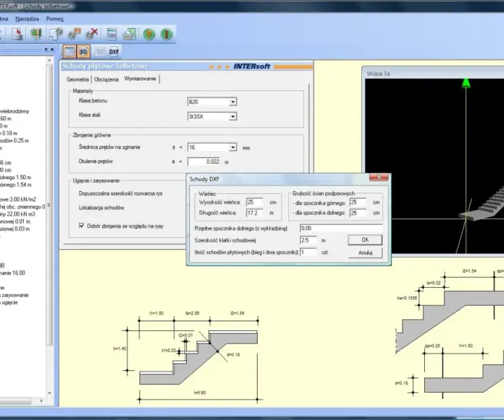Click the Szerokość klatki schodowej field
This screenshot has height=420, width=504.
point(308,240)
